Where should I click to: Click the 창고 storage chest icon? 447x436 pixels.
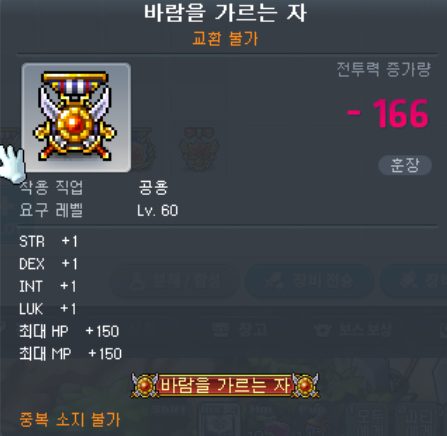point(221,329)
